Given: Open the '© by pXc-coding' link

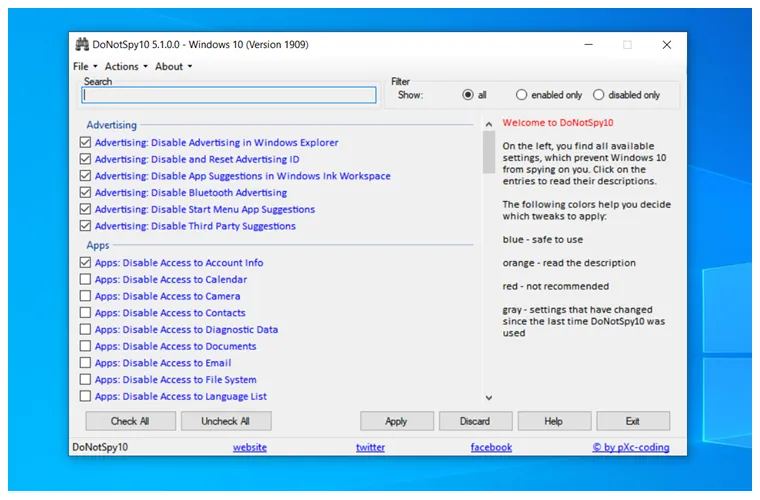Looking at the screenshot, I should pyautogui.click(x=631, y=447).
